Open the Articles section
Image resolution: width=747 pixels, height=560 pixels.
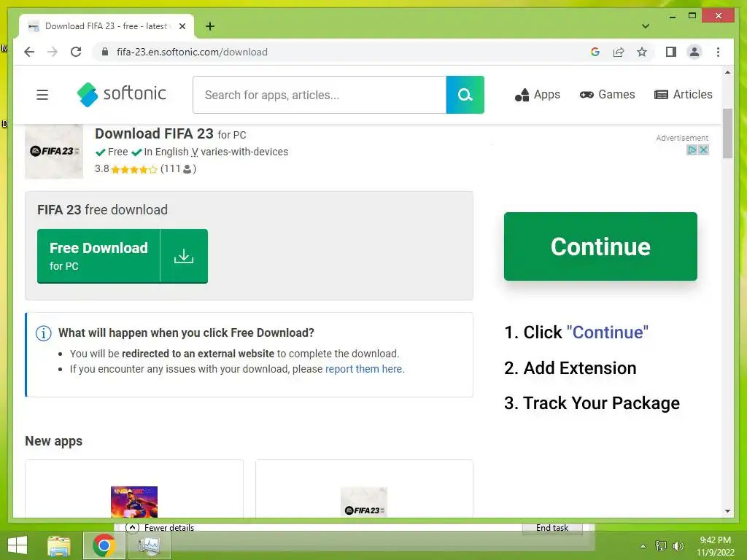pos(683,95)
